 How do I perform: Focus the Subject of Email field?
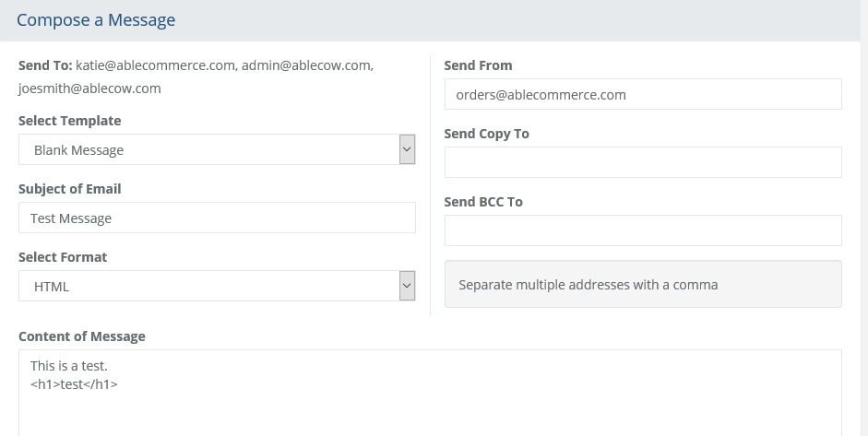pos(217,218)
